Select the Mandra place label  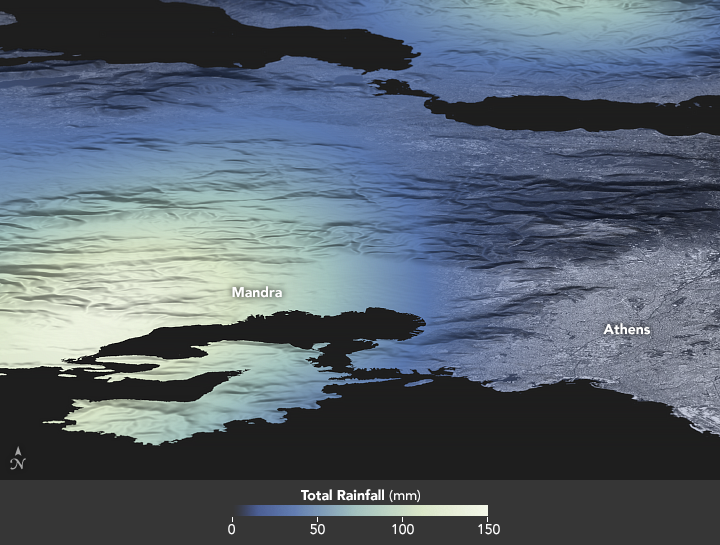tap(257, 293)
